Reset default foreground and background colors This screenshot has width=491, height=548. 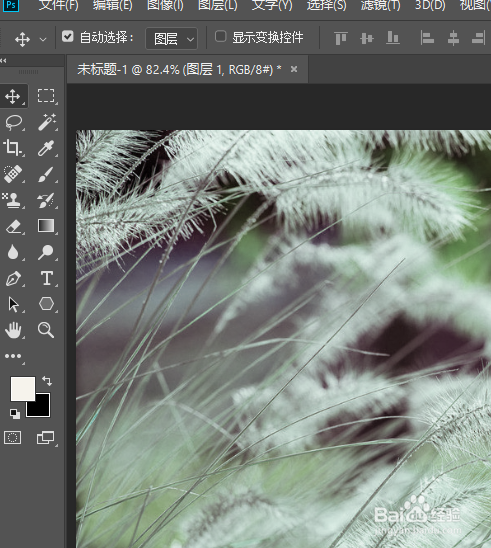tap(15, 414)
